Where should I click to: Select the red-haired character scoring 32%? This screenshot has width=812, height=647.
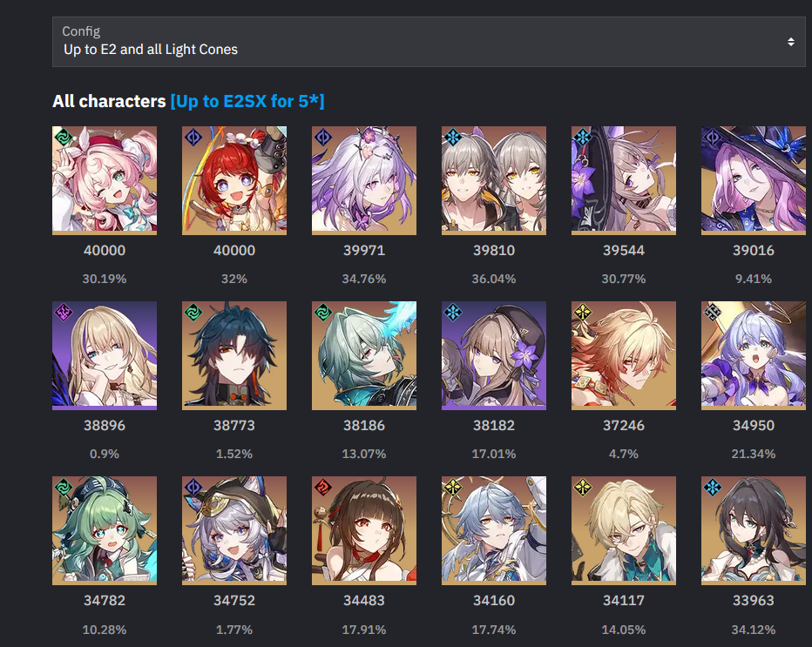tap(234, 180)
